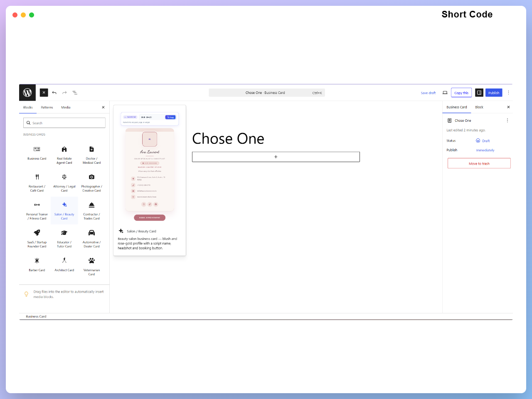Open the editor options three-dot menu
The width and height of the screenshot is (532, 399).
pyautogui.click(x=508, y=93)
